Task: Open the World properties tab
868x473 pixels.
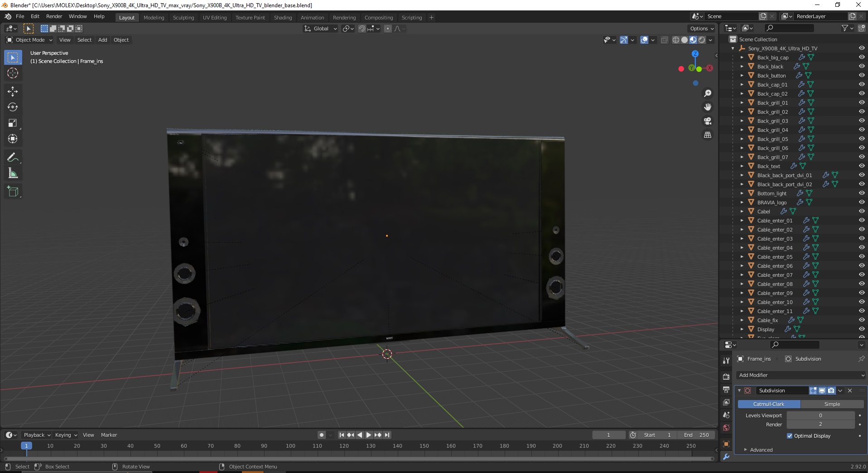Action: (726, 428)
